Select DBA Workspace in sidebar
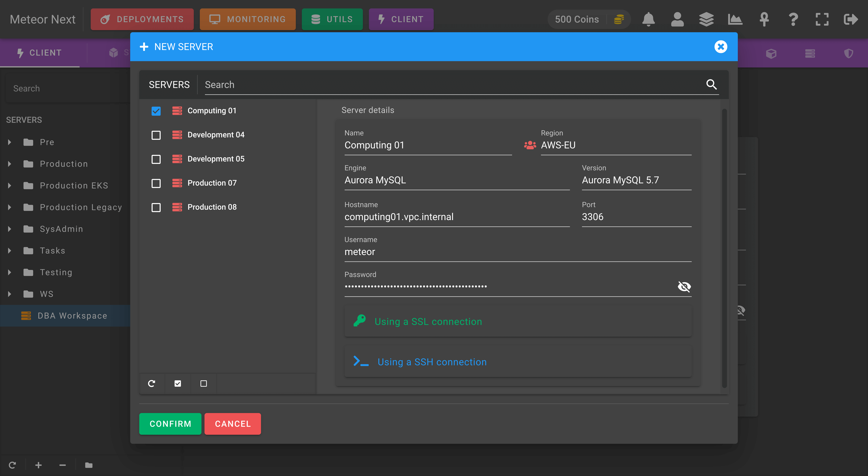This screenshot has width=868, height=476. click(x=65, y=316)
